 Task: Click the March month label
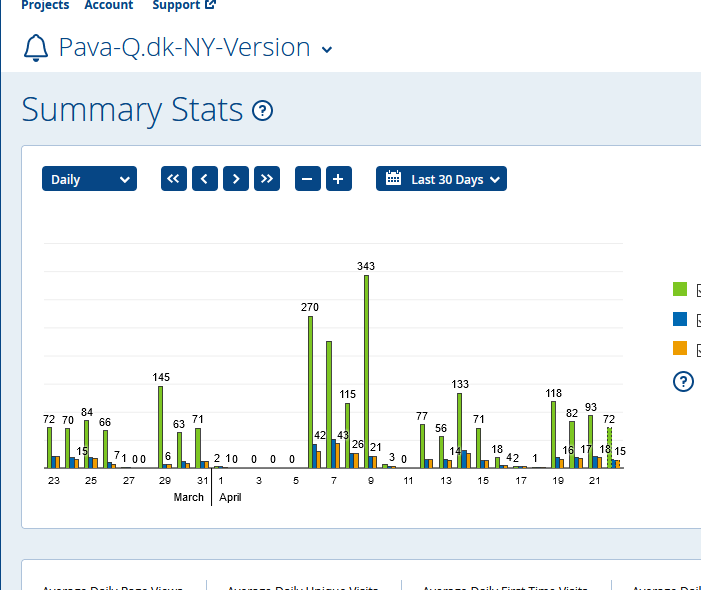click(188, 497)
